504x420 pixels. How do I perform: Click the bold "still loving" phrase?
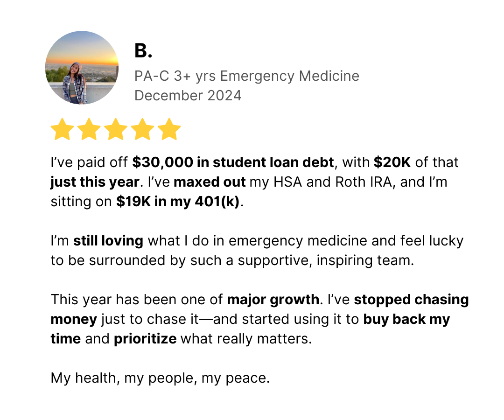point(108,241)
